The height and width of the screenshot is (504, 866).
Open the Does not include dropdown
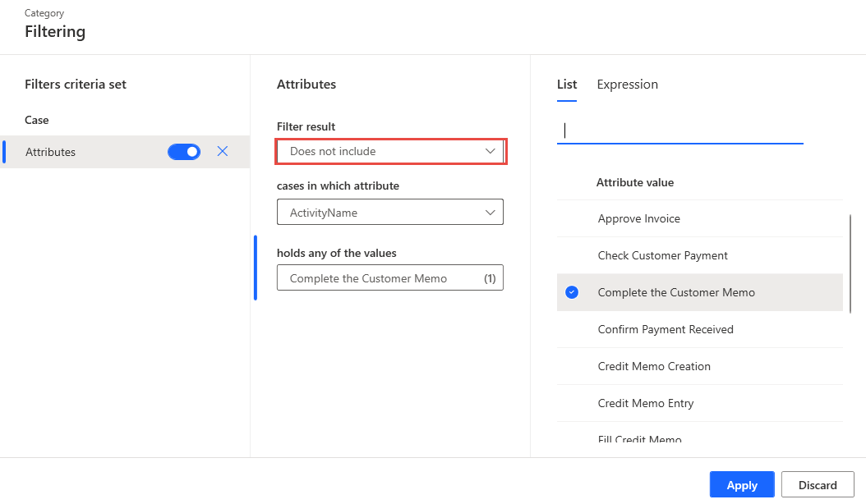pyautogui.click(x=390, y=151)
